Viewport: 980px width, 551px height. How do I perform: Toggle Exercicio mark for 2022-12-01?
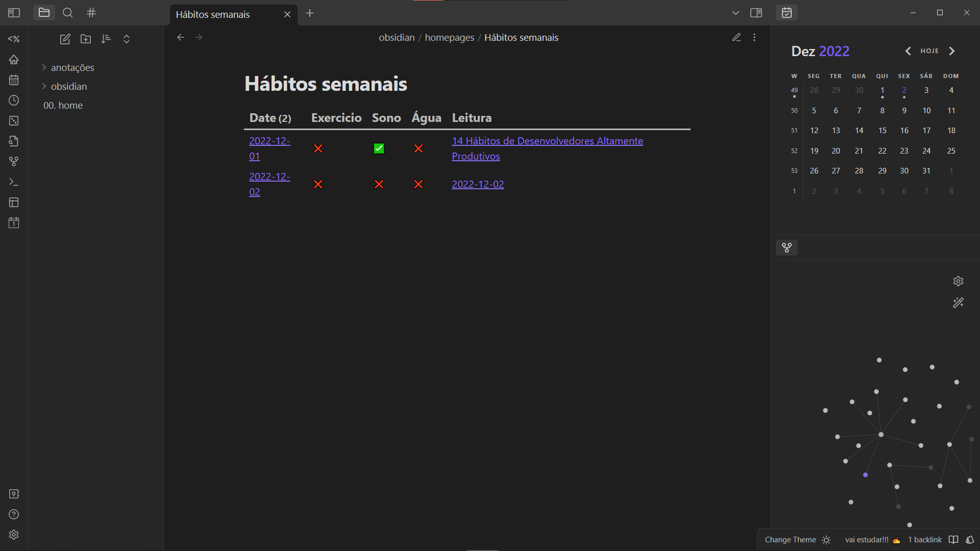(x=318, y=148)
